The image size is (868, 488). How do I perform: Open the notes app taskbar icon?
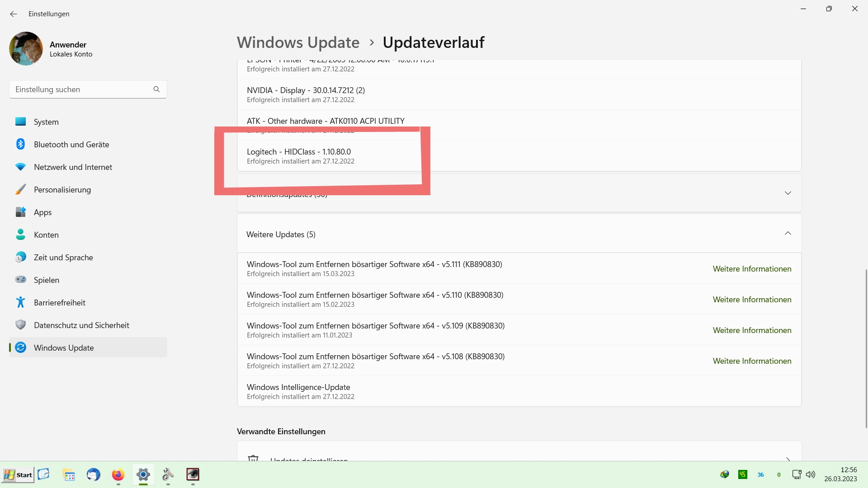click(x=43, y=474)
